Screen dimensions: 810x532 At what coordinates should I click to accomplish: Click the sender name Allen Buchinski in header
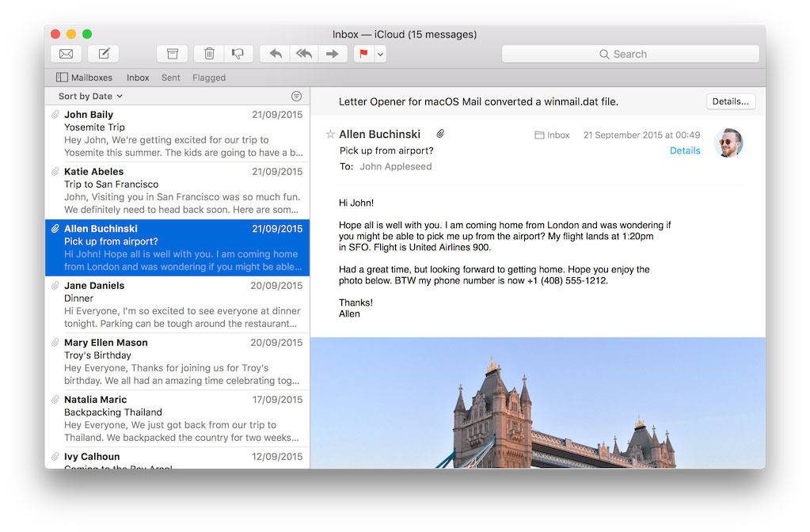click(380, 135)
